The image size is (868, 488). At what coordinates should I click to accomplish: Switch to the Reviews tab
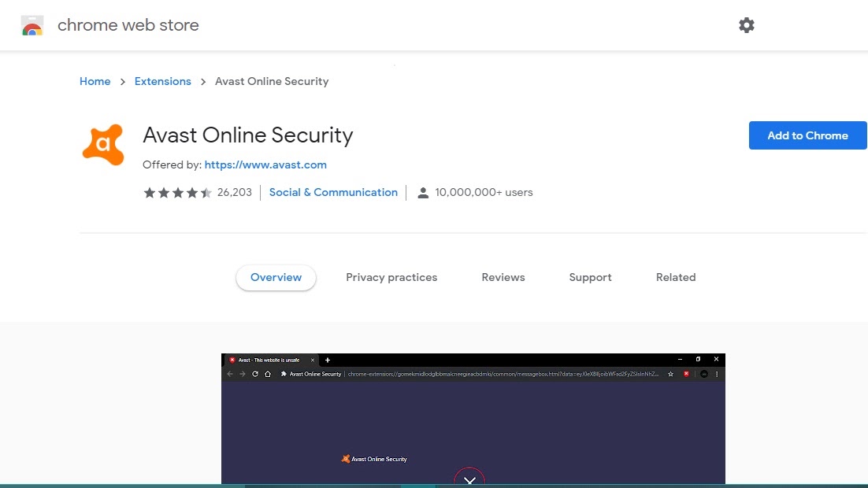(503, 277)
